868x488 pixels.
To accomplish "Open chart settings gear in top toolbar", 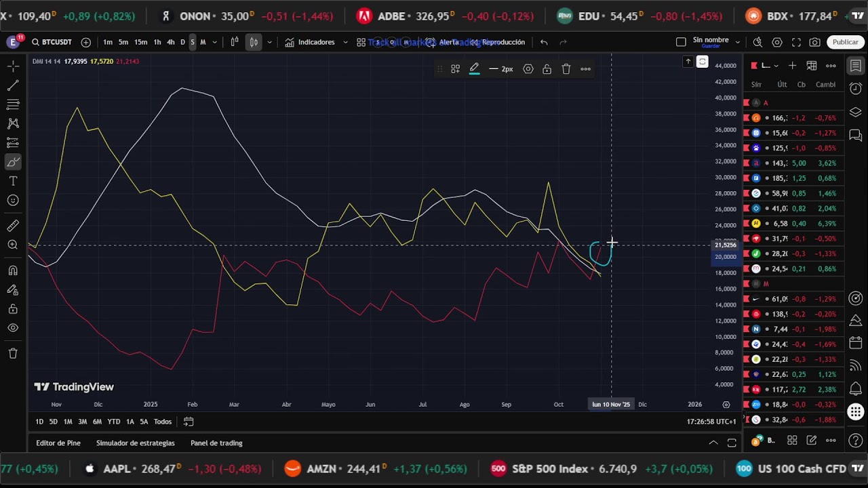I will (x=777, y=42).
